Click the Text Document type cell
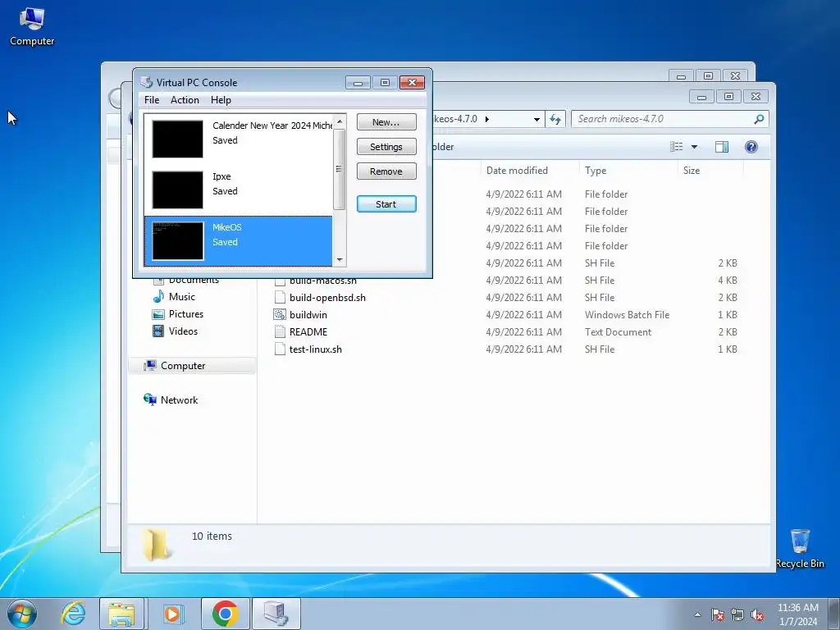840x630 pixels. [618, 331]
